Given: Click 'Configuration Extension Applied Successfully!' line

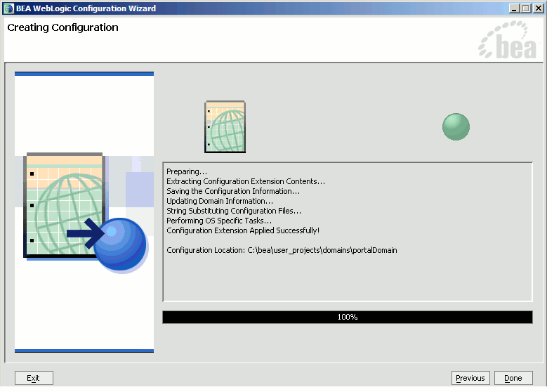Looking at the screenshot, I should click(243, 230).
